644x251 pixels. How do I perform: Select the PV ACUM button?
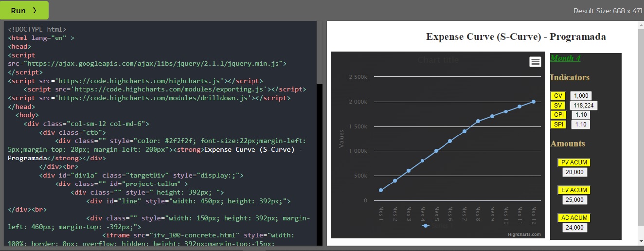574,162
